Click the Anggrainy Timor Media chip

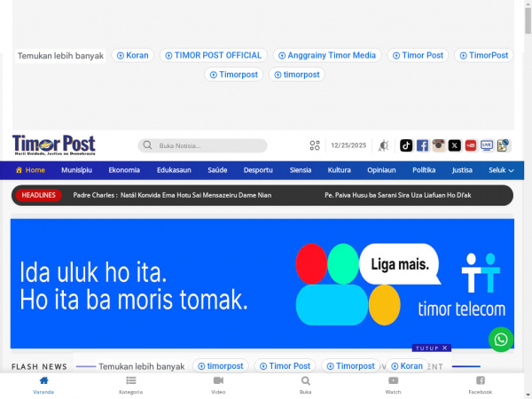point(327,55)
